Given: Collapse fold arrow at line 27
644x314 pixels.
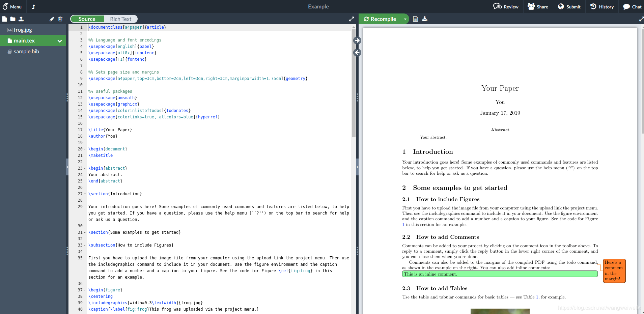Looking at the screenshot, I should [x=85, y=194].
